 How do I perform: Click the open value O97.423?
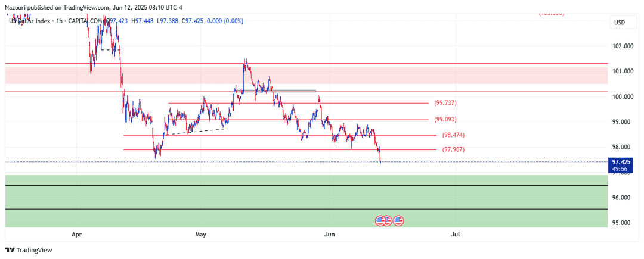[118, 20]
